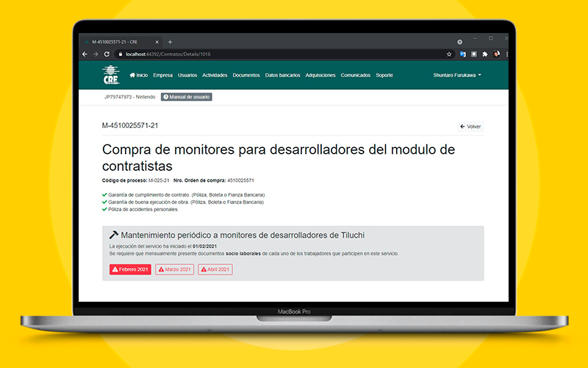Open the Manual de usuario button

(187, 97)
